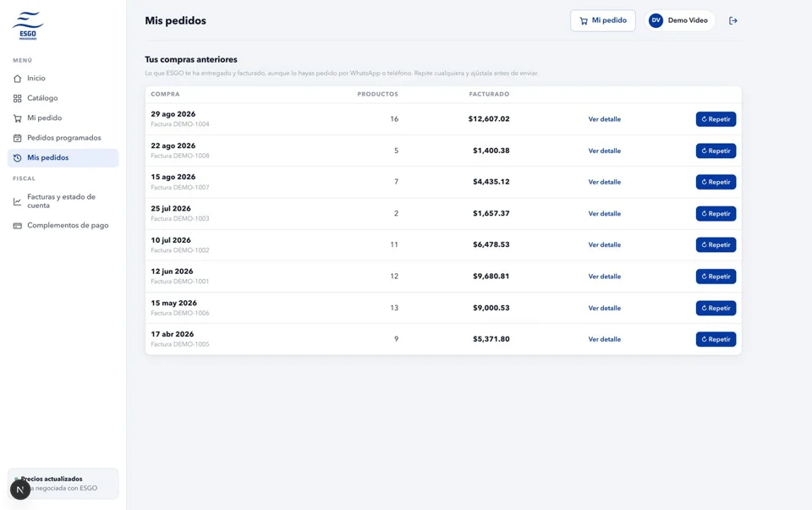This screenshot has height=510, width=812.
Task: Repeat the 22 ago 2026 purchase
Action: pyautogui.click(x=716, y=151)
